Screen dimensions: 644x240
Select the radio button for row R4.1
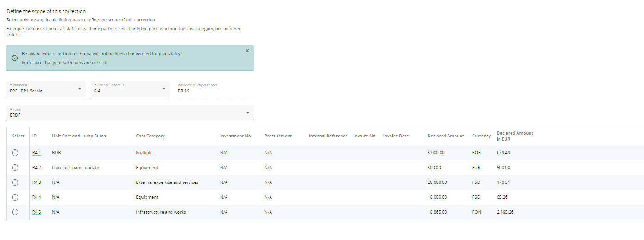[15, 153]
